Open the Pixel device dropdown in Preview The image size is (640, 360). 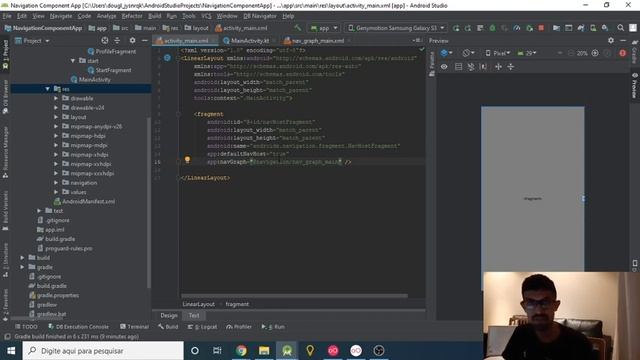[498, 53]
